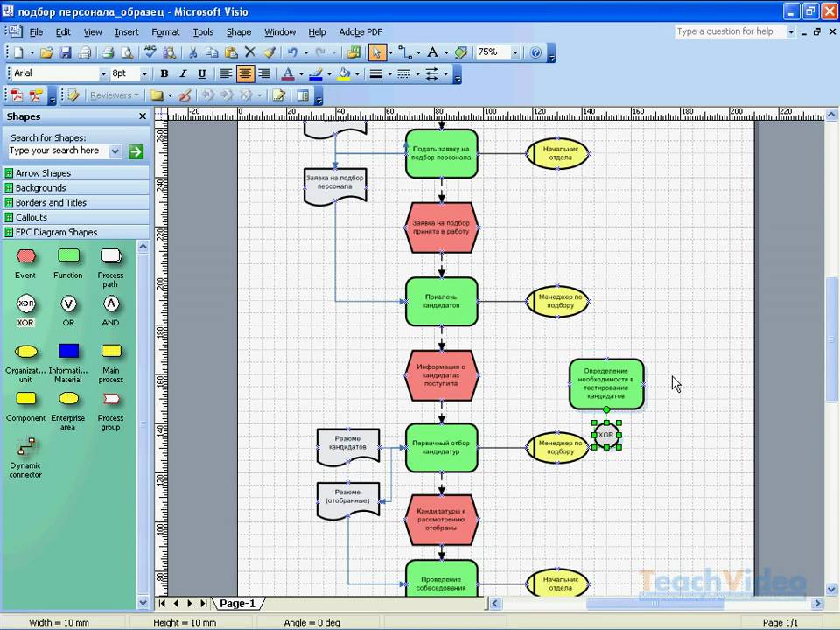Open a file with the Open folder icon

point(46,52)
